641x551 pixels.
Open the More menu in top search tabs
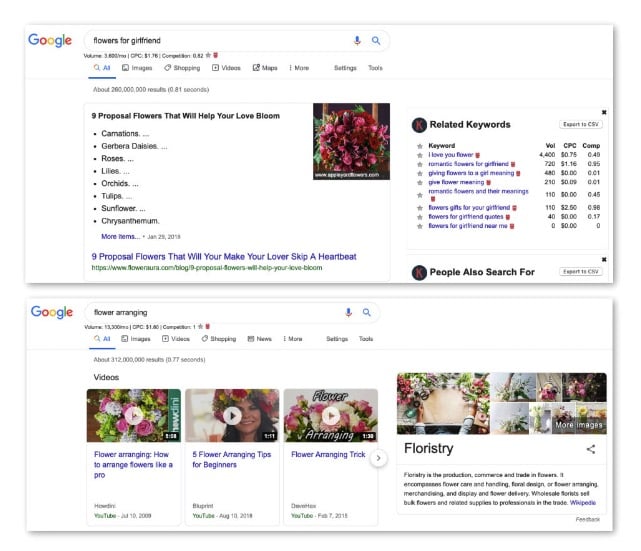[299, 68]
